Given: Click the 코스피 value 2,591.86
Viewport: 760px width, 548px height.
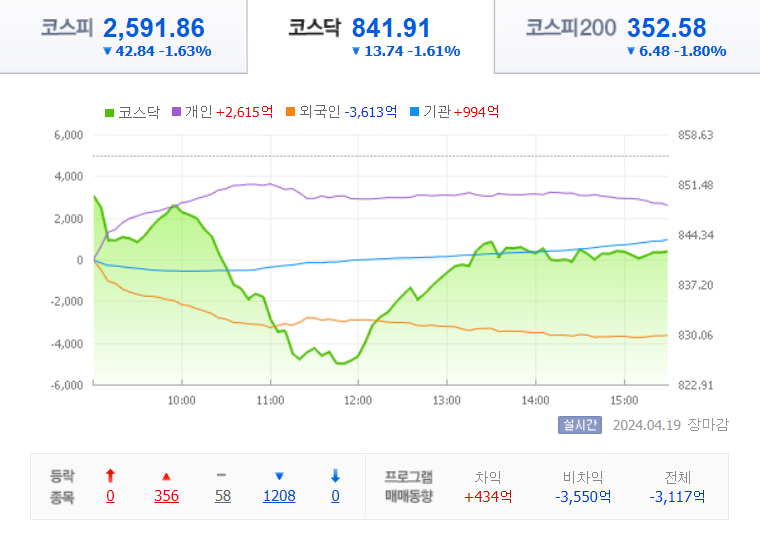Looking at the screenshot, I should coord(154,28).
